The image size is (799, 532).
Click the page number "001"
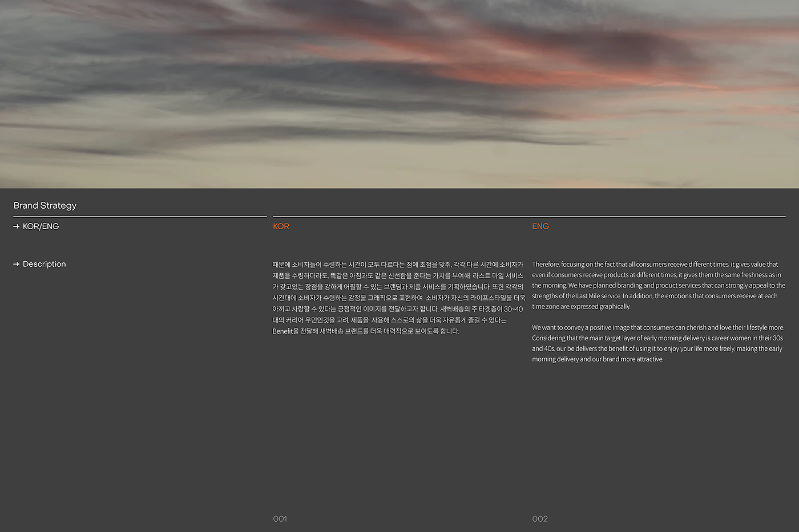280,519
